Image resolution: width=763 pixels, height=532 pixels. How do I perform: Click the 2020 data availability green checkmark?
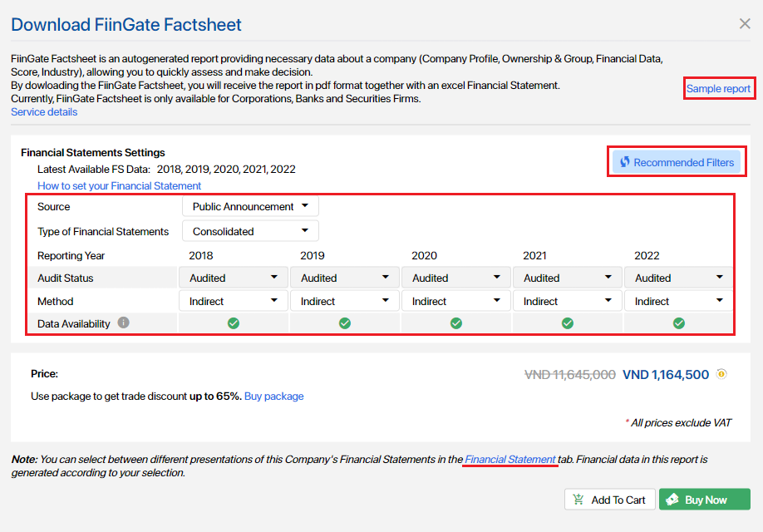[456, 323]
